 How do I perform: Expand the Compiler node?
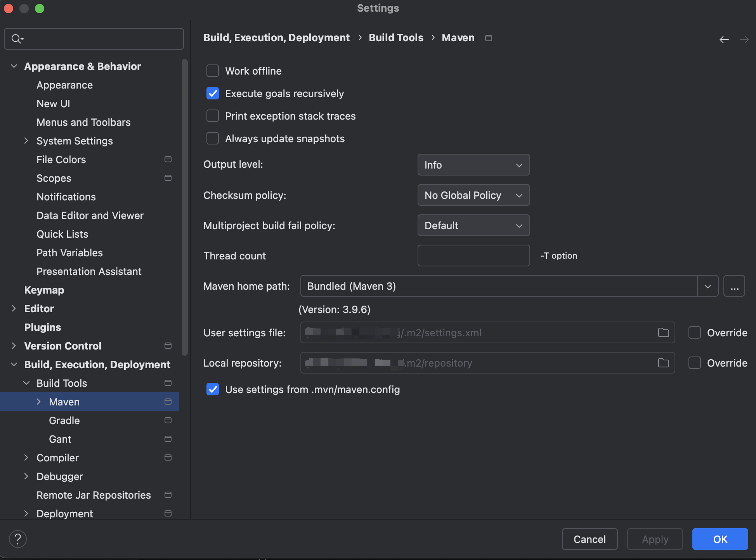click(x=26, y=457)
